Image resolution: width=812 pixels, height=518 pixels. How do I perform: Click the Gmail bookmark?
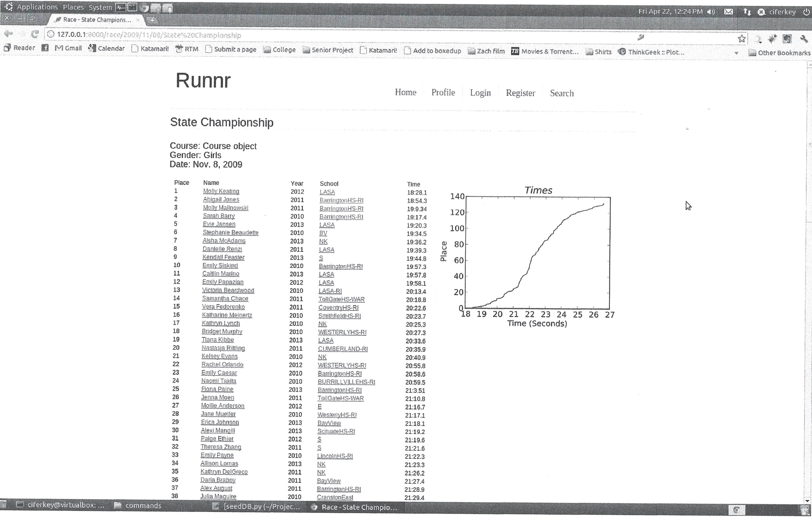pos(69,48)
